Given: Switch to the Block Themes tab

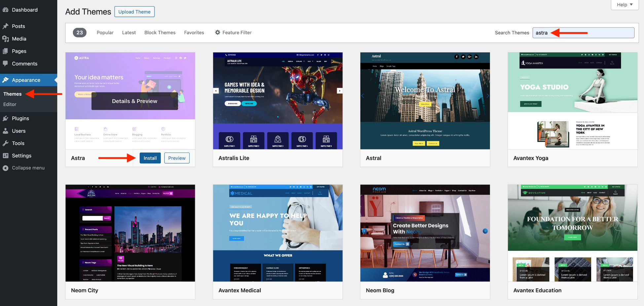Looking at the screenshot, I should pos(160,32).
